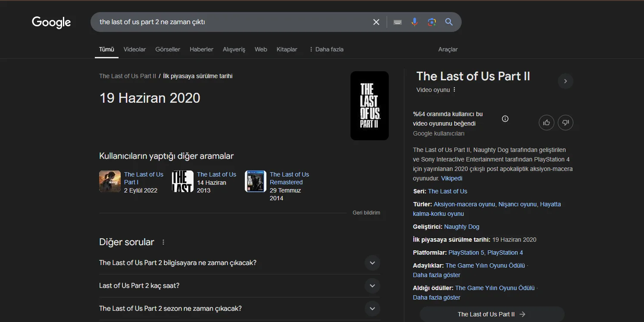644x322 pixels.
Task: Open the Vikipedi link
Action: pos(452,178)
